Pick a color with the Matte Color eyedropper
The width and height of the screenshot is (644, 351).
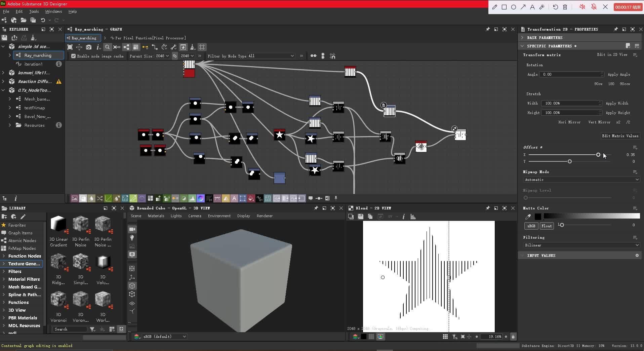coord(528,217)
